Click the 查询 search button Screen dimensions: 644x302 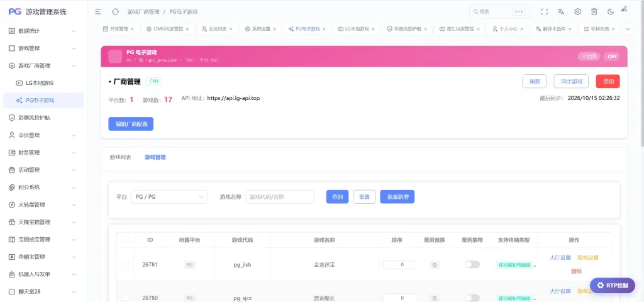point(338,197)
